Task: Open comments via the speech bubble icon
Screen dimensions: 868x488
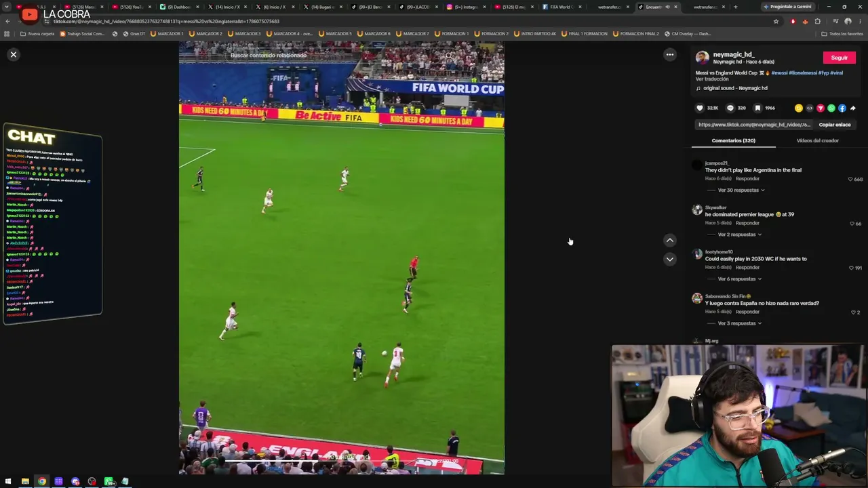Action: click(x=730, y=108)
